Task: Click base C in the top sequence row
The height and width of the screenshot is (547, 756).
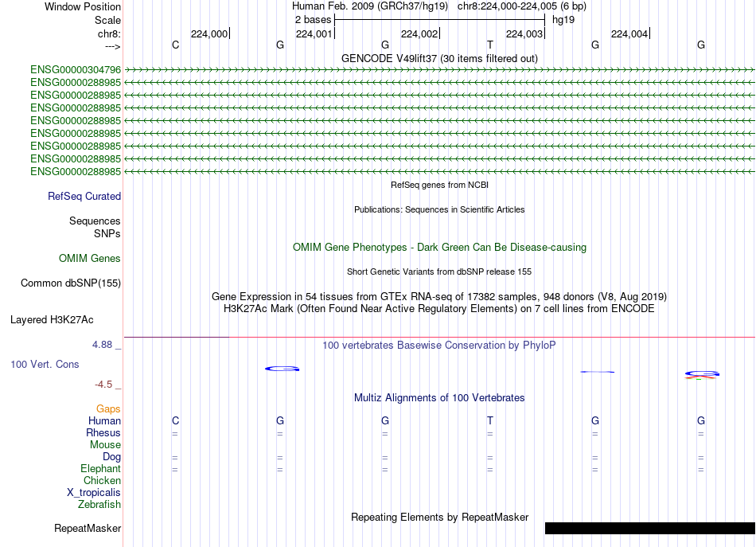Action: (176, 45)
